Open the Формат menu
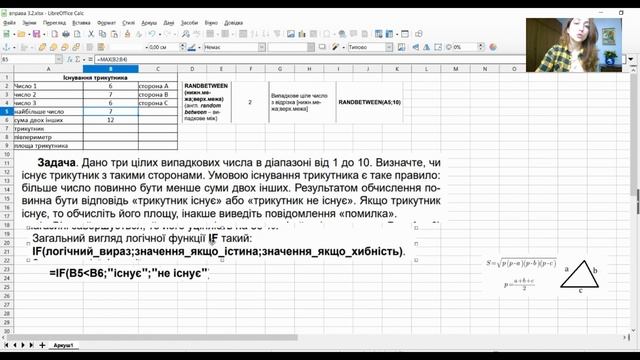 coord(107,23)
